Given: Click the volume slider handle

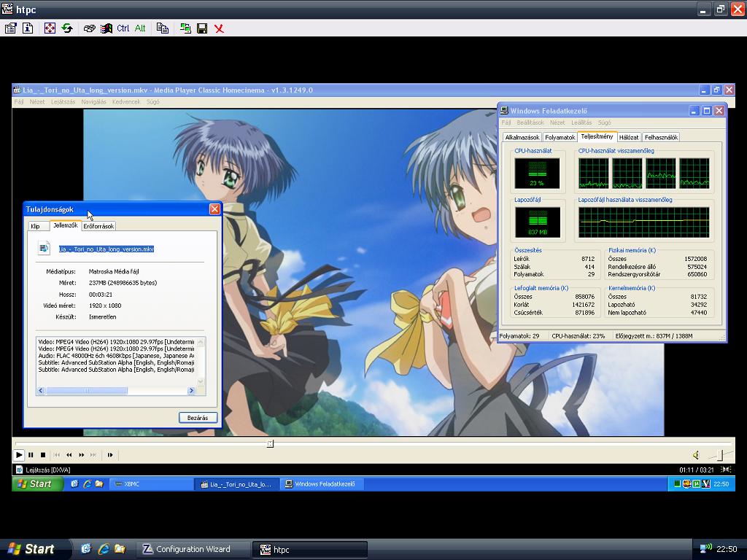Looking at the screenshot, I should (x=720, y=456).
